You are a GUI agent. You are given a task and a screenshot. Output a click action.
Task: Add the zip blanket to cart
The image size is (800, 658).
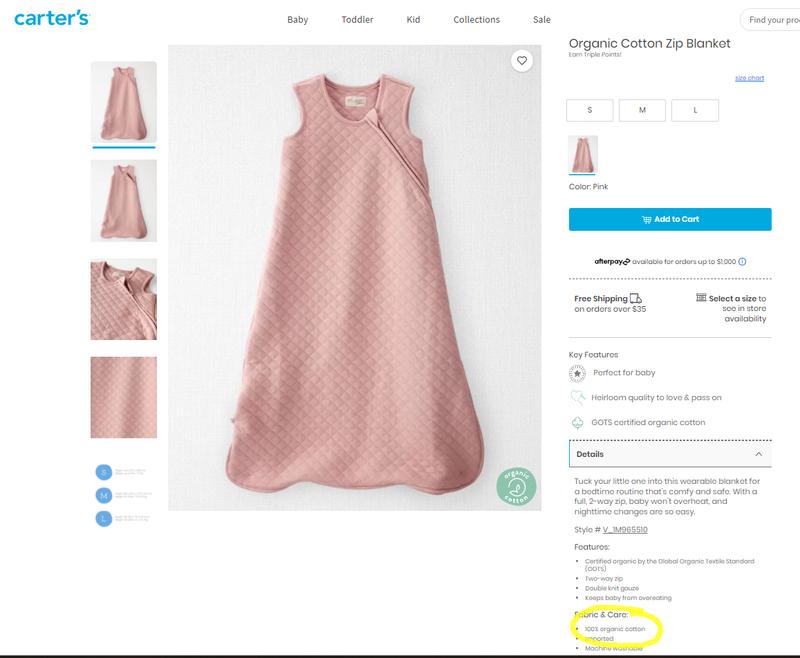(670, 219)
